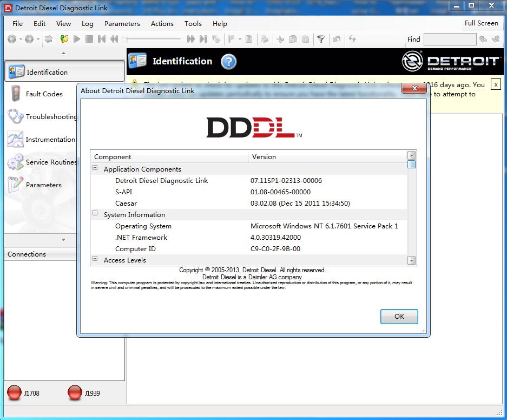
Task: Select the Computer ID C9-C0-2F-9B-00 row
Action: 249,248
